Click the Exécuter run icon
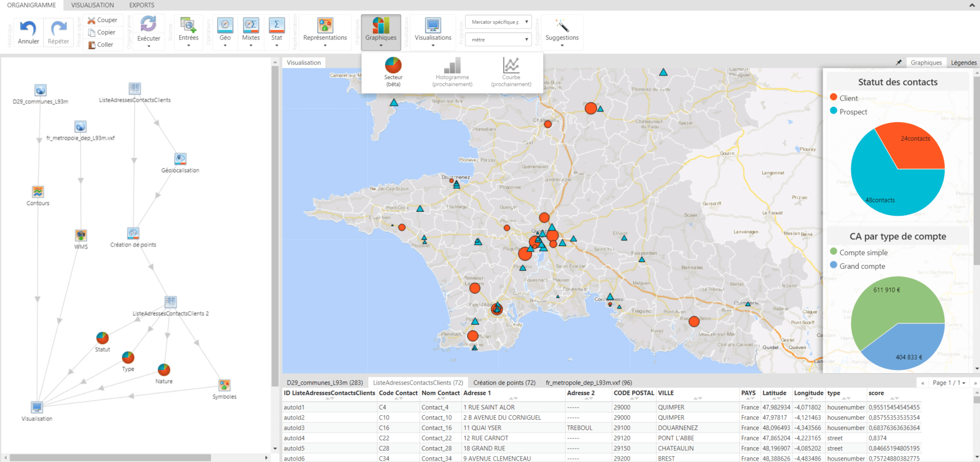This screenshot has height=462, width=980. [149, 24]
